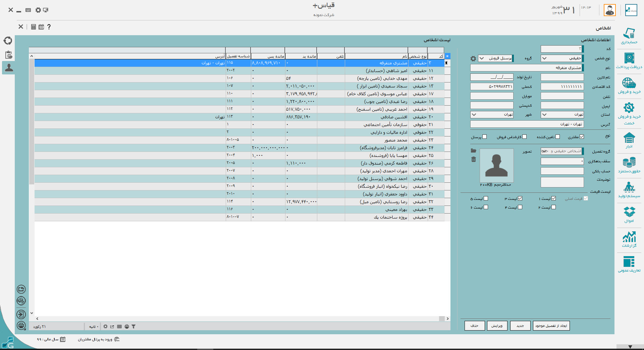The height and width of the screenshot is (350, 644).
Task: Check the لیست ۶ price list checkbox
Action: 486,207
